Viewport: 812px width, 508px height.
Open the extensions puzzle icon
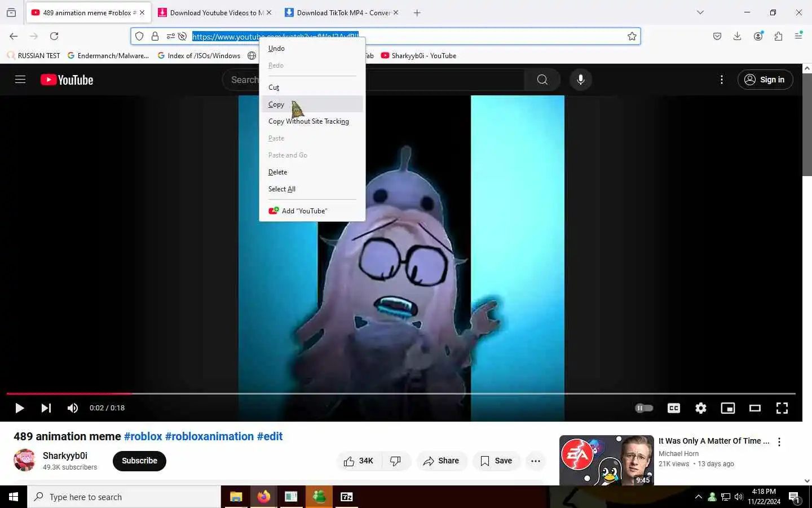pos(778,36)
